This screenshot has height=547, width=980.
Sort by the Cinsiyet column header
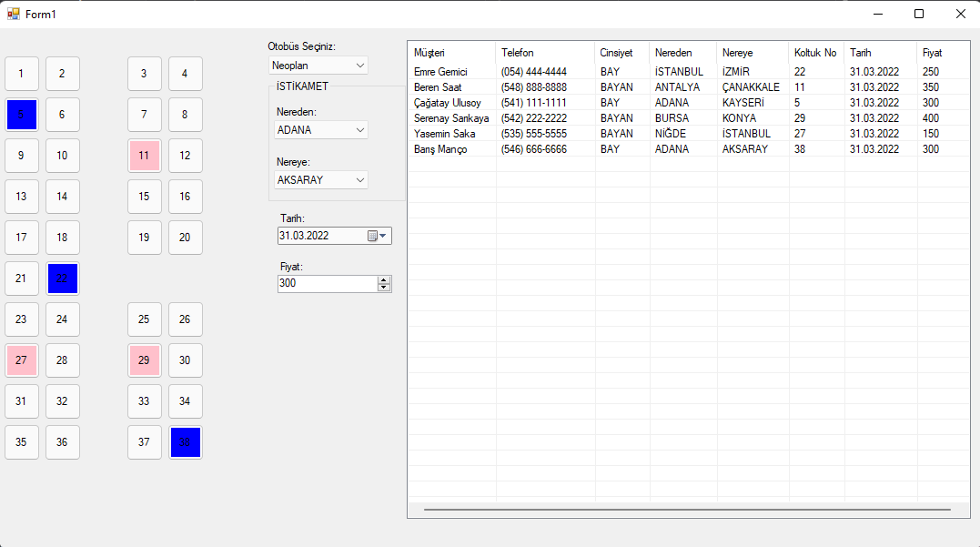[x=622, y=53]
